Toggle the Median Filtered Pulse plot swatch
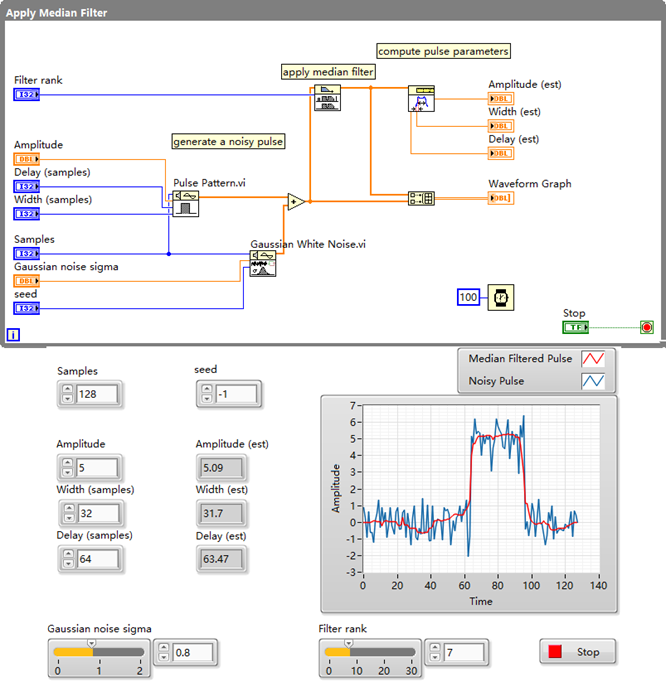666x682 pixels. pyautogui.click(x=594, y=359)
